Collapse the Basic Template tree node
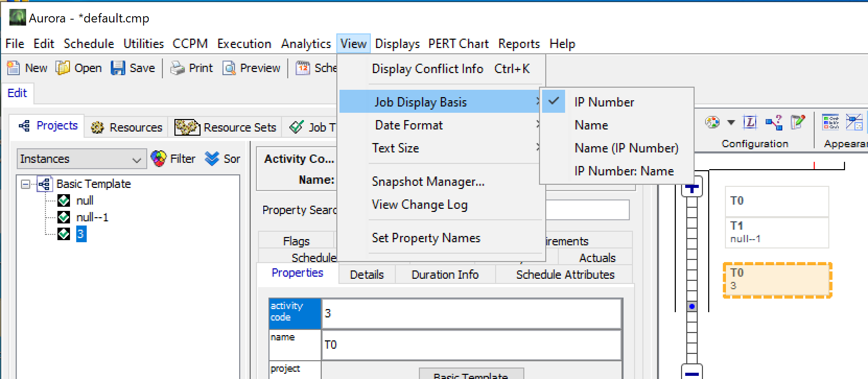The height and width of the screenshot is (379, 868). [x=25, y=184]
